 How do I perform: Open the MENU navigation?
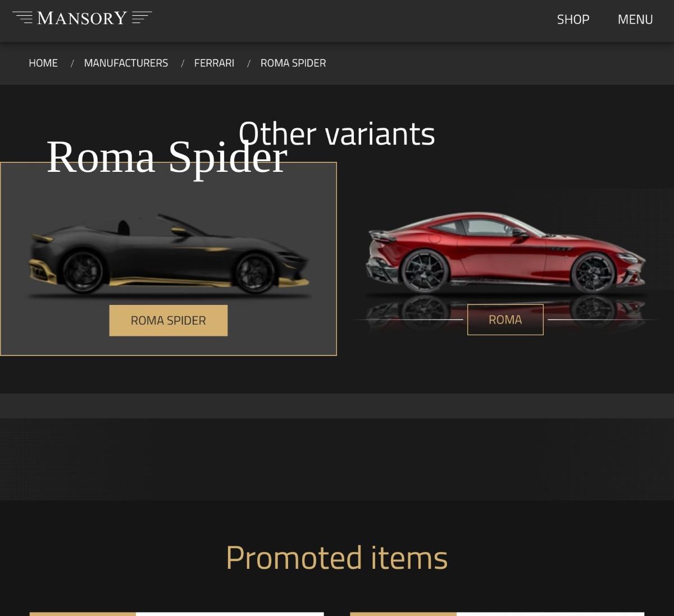pyautogui.click(x=635, y=20)
